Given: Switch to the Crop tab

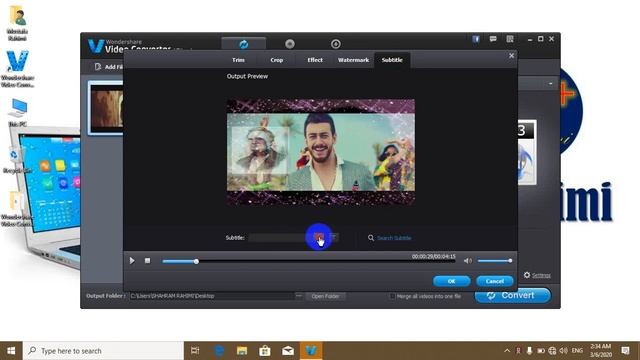Looking at the screenshot, I should click(x=276, y=60).
